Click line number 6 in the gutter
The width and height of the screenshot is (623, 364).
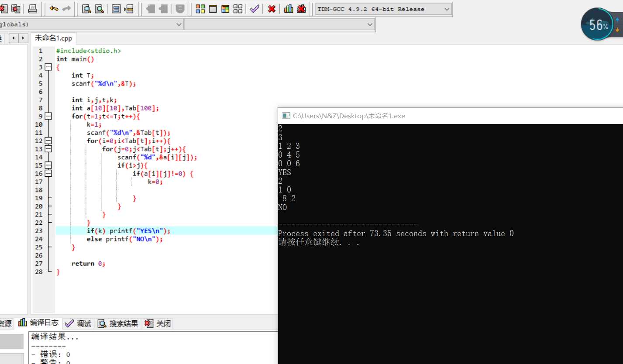click(x=41, y=92)
